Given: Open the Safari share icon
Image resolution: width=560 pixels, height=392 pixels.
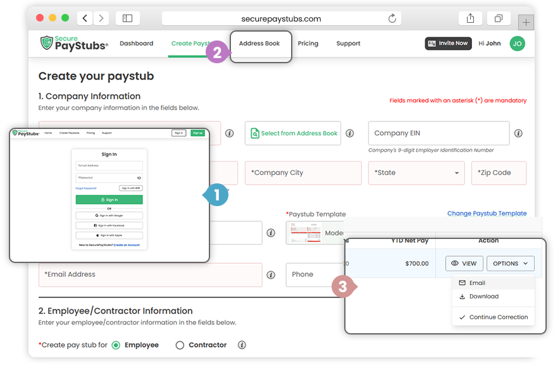Looking at the screenshot, I should tap(470, 18).
